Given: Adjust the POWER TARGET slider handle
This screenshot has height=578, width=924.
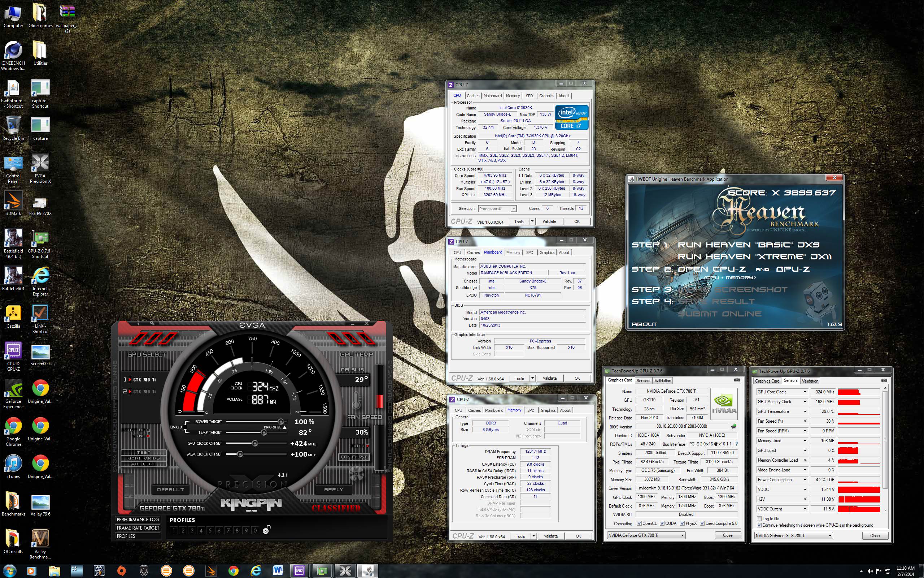Looking at the screenshot, I should click(281, 422).
